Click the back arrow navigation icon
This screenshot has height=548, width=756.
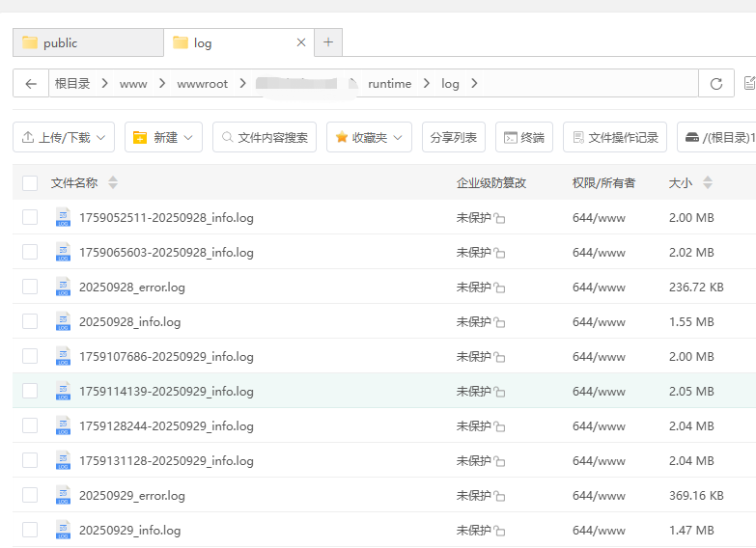click(31, 84)
